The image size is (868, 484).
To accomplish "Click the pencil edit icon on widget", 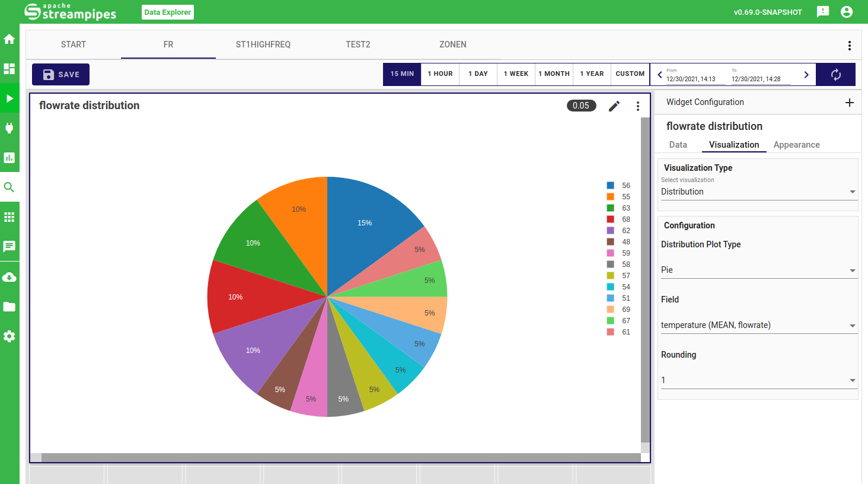I will tap(614, 106).
